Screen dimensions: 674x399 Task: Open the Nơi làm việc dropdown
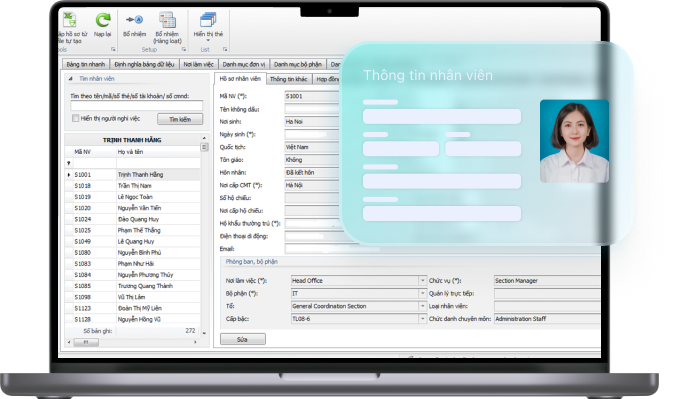(422, 281)
